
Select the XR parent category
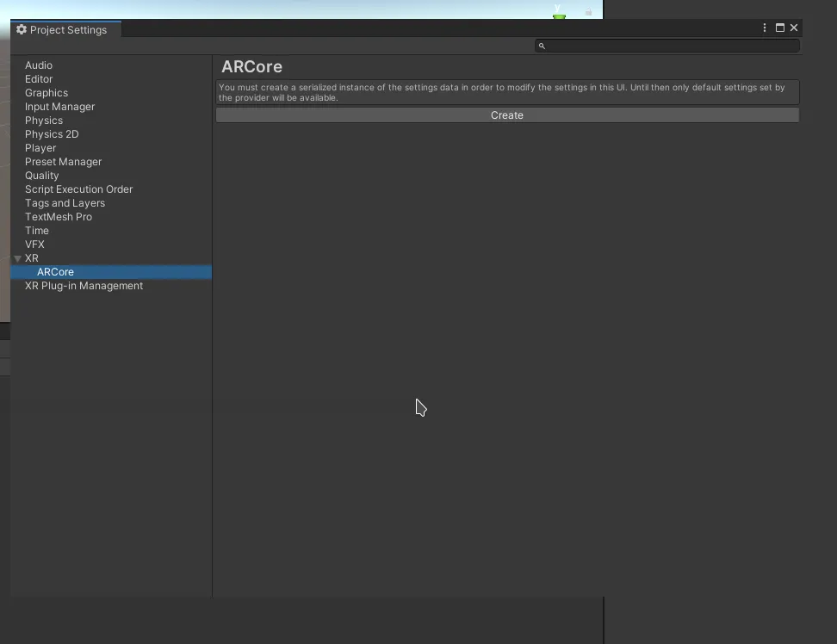click(32, 258)
